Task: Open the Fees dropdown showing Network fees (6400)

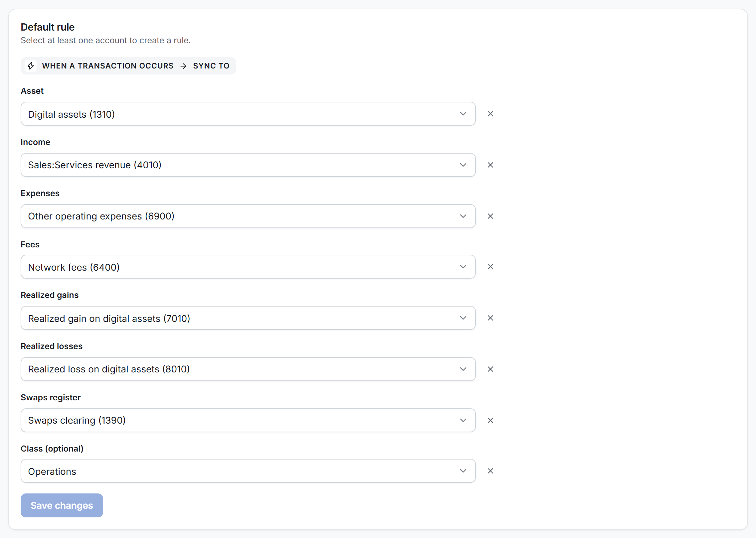Action: [248, 267]
